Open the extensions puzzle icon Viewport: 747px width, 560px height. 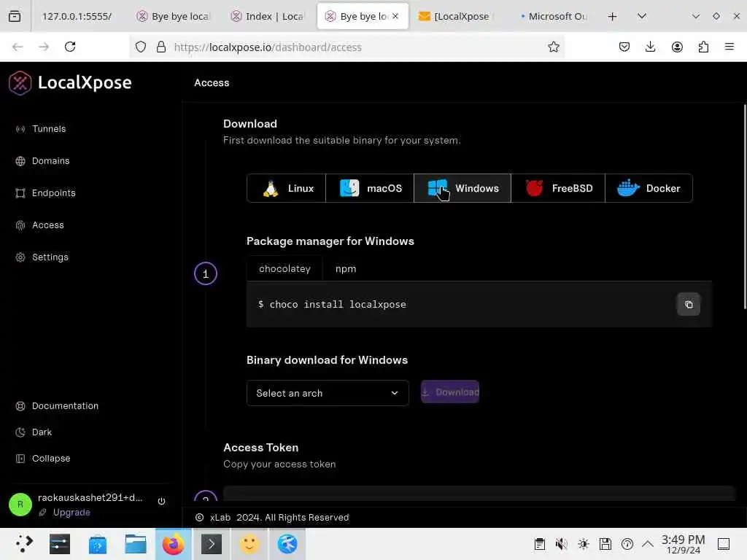pos(703,47)
